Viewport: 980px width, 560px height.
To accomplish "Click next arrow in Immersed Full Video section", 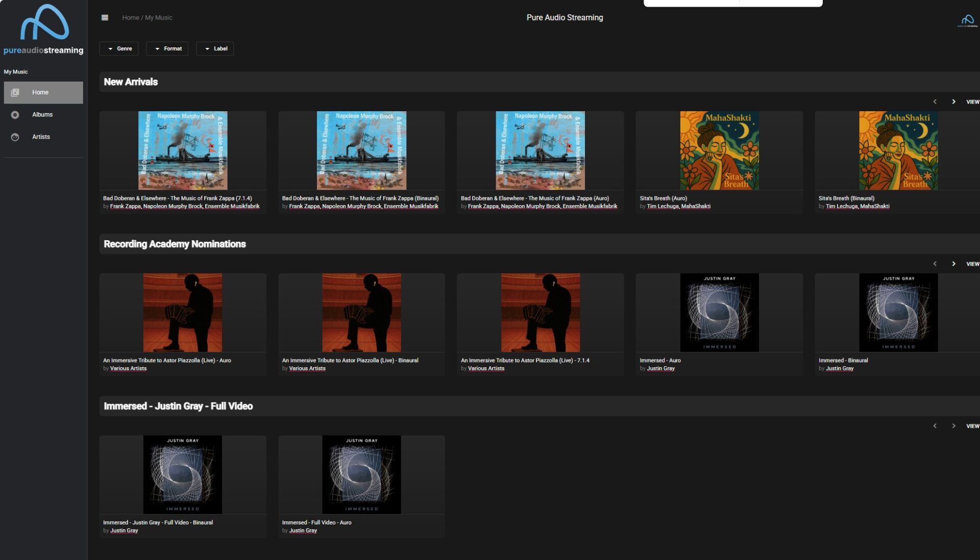I will [x=953, y=426].
